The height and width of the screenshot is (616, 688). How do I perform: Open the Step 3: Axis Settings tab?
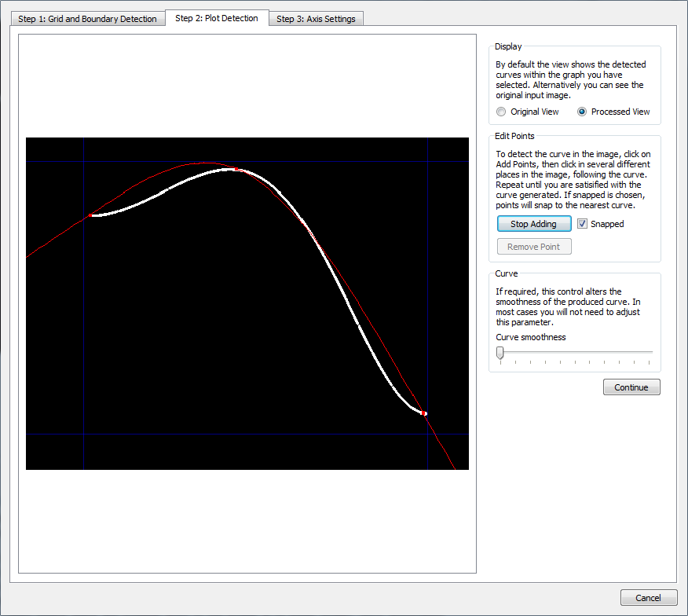pos(316,19)
